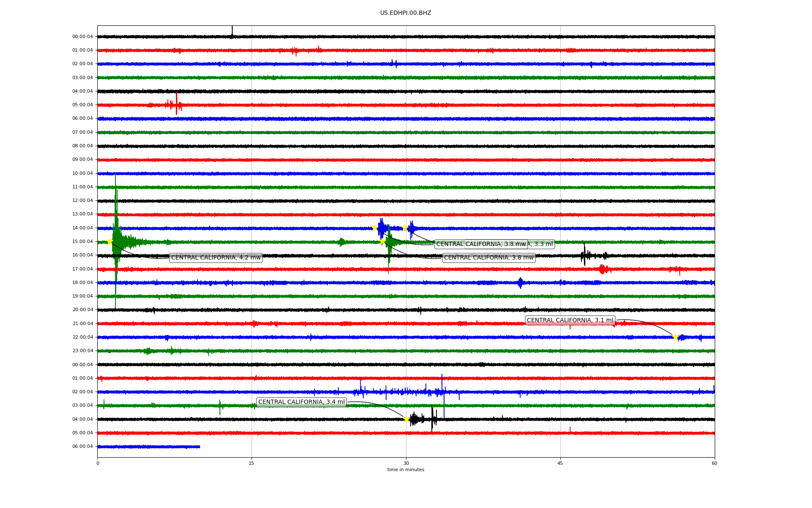Click the 'time in minutes' axis label
This screenshot has width=812, height=508.
pyautogui.click(x=406, y=469)
